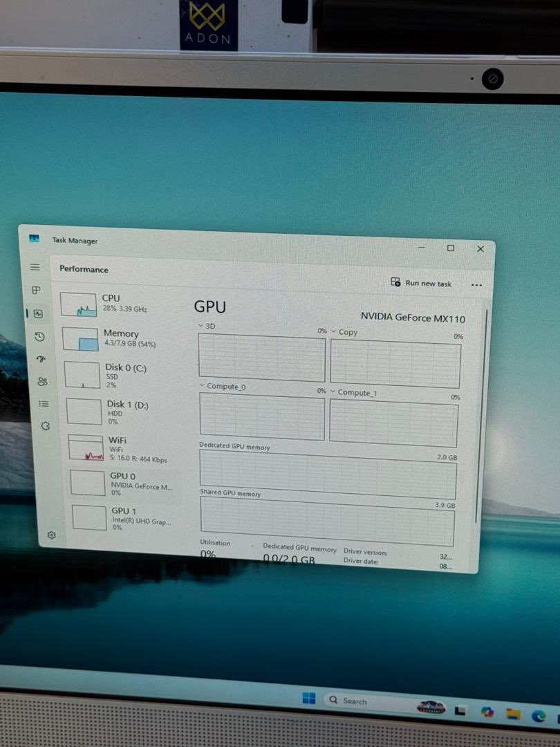This screenshot has width=560, height=747.
Task: Open the Startup apps page icon
Action: pos(41,359)
